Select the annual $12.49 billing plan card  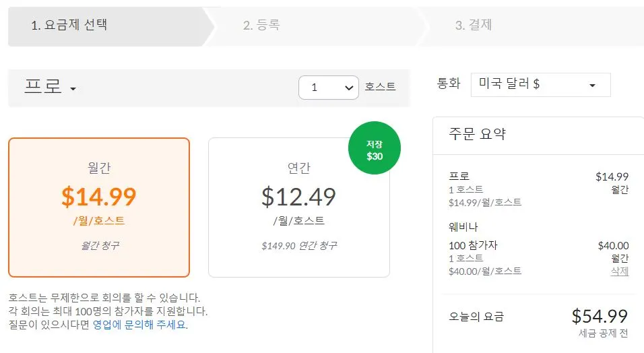(x=298, y=209)
